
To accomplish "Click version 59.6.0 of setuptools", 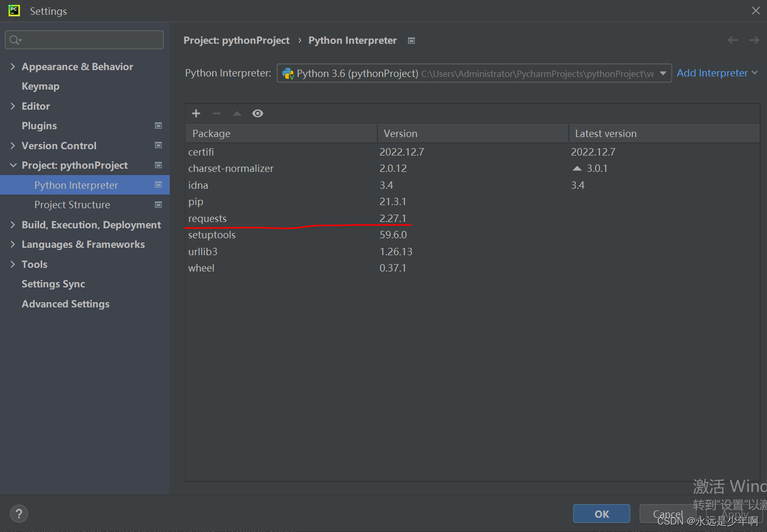I will tap(393, 235).
